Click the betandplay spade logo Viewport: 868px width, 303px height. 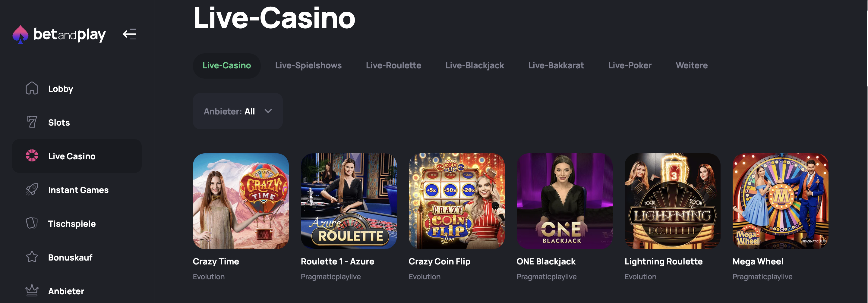20,34
